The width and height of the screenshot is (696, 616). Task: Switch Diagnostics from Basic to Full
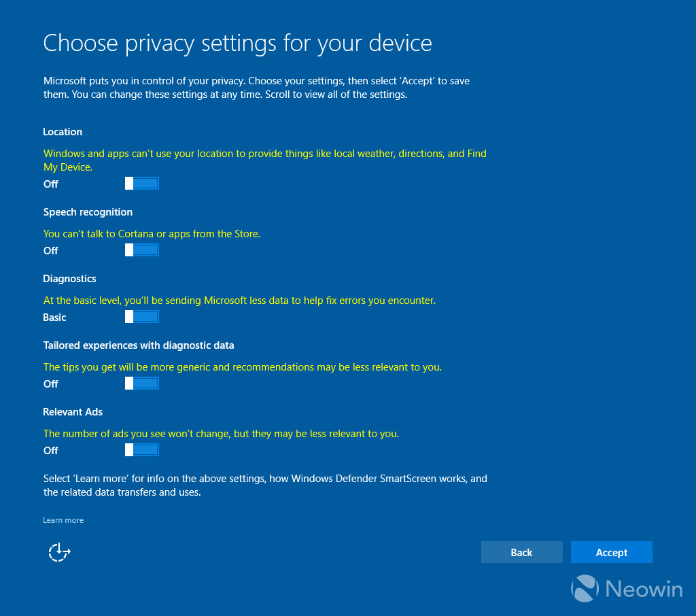click(x=141, y=316)
